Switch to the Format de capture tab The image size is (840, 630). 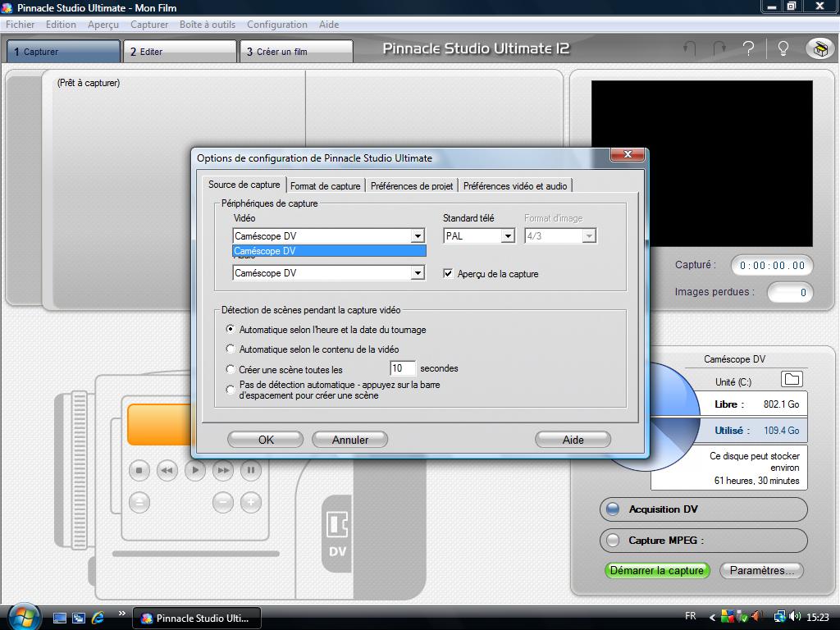coord(325,186)
